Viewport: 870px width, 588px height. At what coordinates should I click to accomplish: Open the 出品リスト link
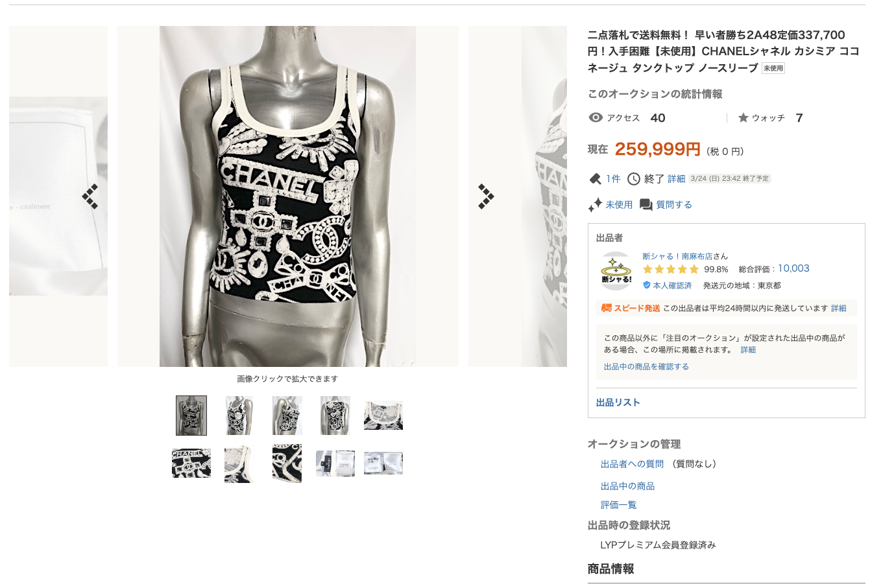[x=618, y=402]
